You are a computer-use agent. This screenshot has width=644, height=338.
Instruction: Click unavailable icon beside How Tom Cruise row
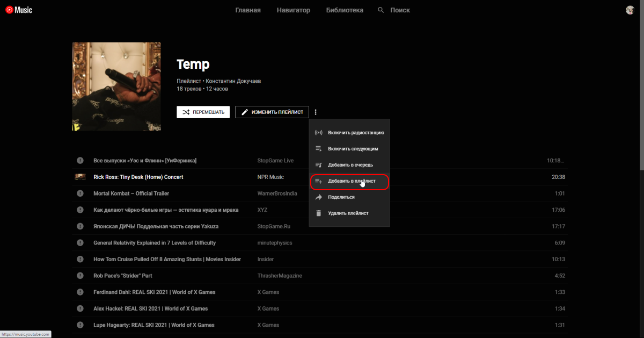[x=80, y=259]
